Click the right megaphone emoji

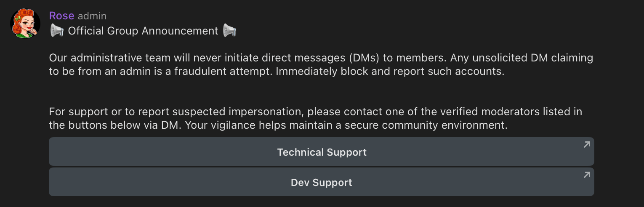pyautogui.click(x=229, y=31)
